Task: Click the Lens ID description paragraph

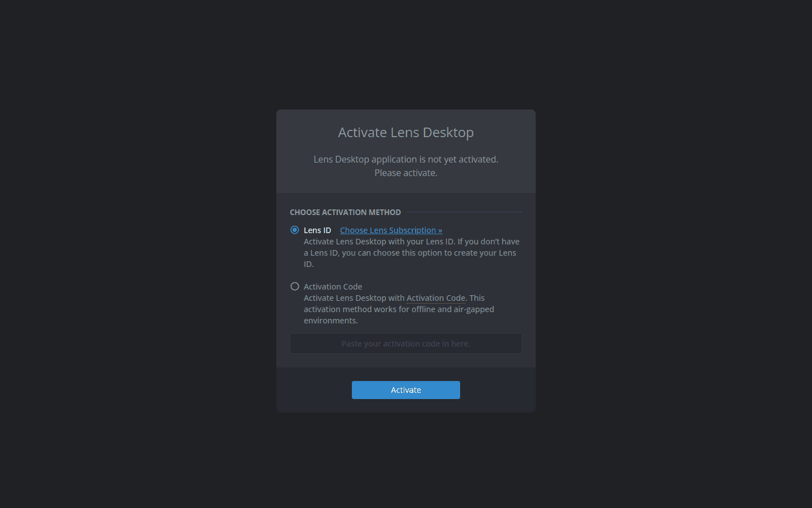Action: 412,253
